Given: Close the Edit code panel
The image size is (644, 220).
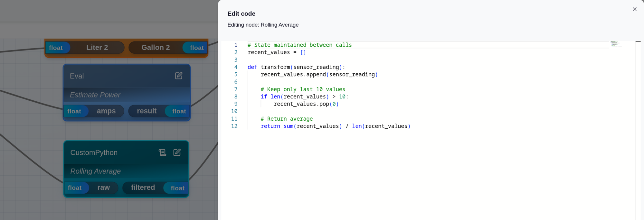Looking at the screenshot, I should pyautogui.click(x=634, y=9).
